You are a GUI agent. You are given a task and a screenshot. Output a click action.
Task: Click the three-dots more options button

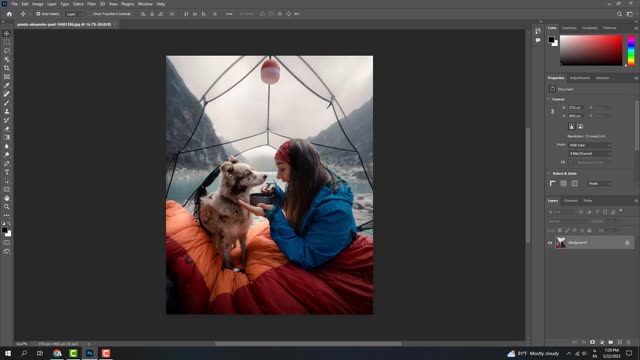(229, 14)
